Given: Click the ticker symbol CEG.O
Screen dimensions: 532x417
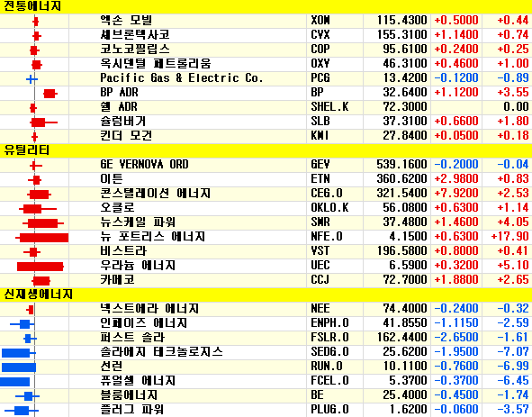Looking at the screenshot, I should pos(327,194).
